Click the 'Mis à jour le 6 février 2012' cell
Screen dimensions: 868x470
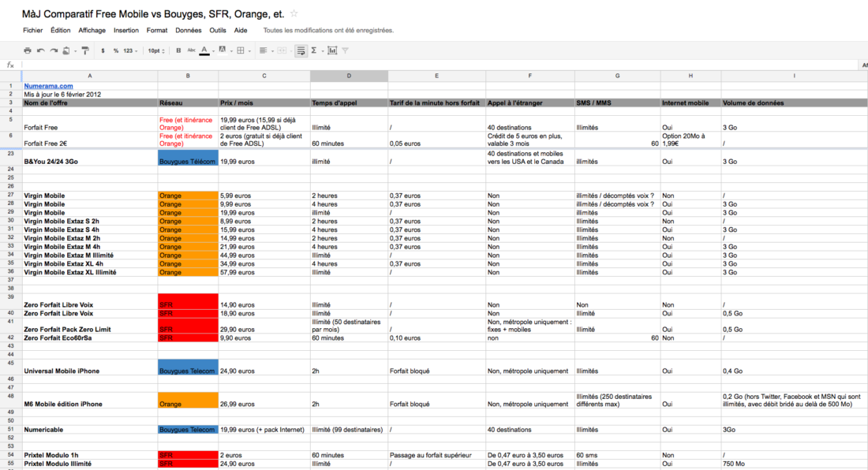coord(90,95)
